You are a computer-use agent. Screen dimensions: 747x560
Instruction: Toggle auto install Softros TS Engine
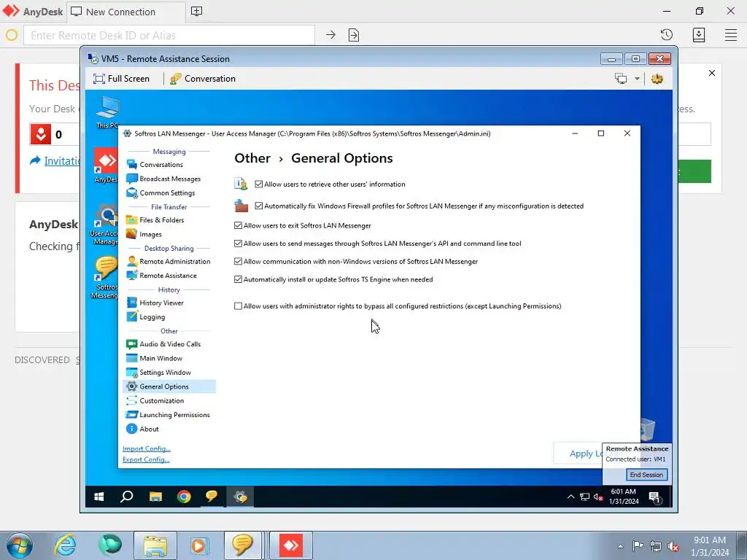[239, 279]
